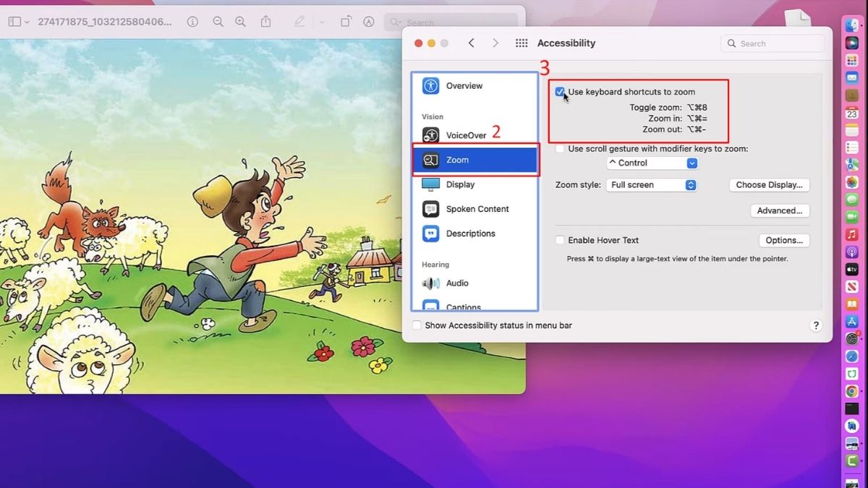Open Music from the Dock
The height and width of the screenshot is (488, 868).
[x=852, y=235]
